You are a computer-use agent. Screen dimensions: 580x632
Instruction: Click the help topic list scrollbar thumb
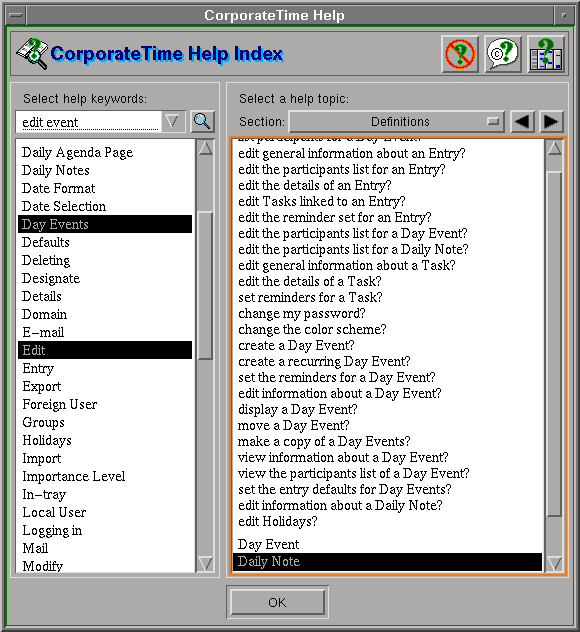coord(554,344)
